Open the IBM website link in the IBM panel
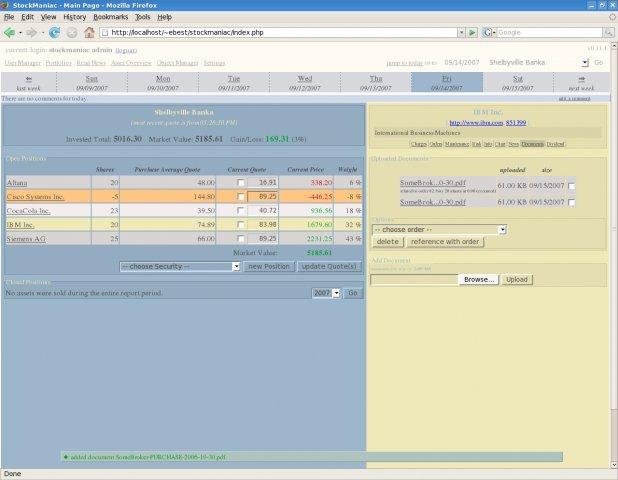 [476, 123]
